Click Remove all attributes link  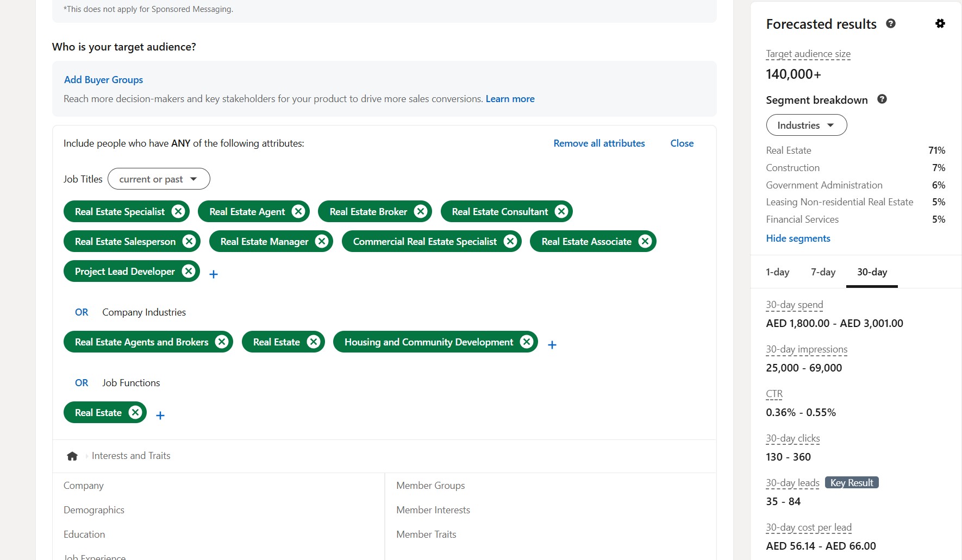(599, 143)
